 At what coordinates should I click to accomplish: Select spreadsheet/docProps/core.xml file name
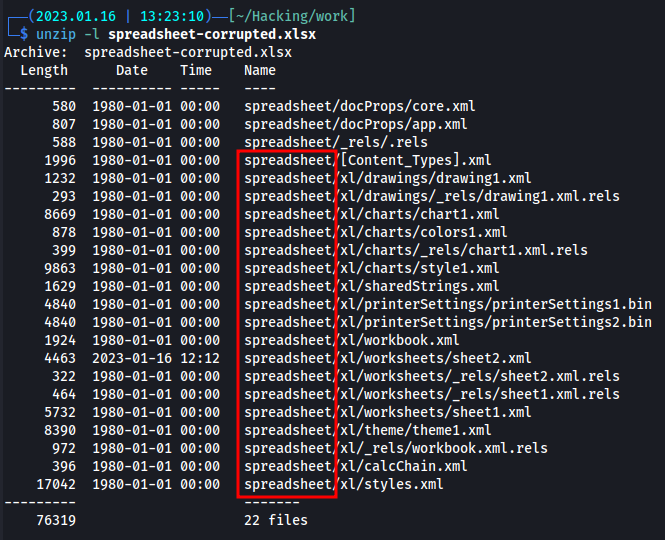(359, 106)
